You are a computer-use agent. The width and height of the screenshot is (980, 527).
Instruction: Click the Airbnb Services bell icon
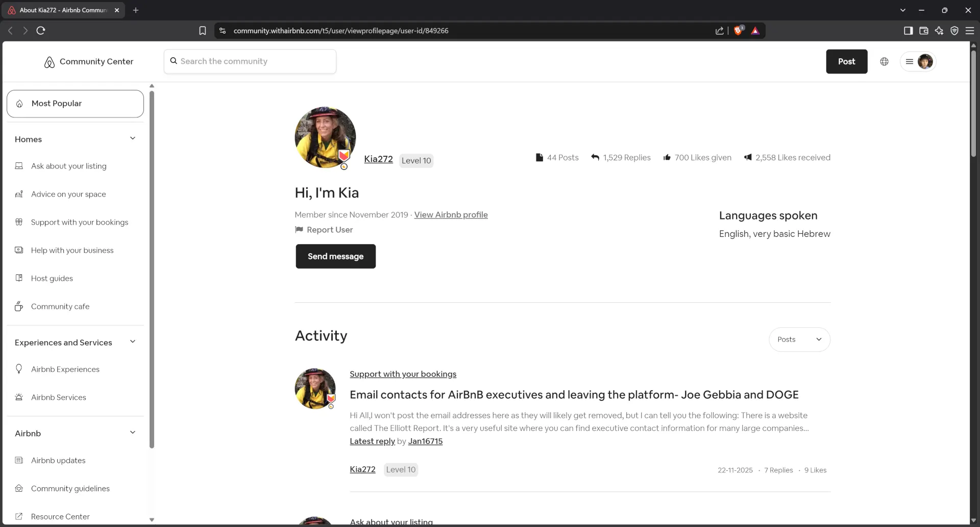point(19,397)
